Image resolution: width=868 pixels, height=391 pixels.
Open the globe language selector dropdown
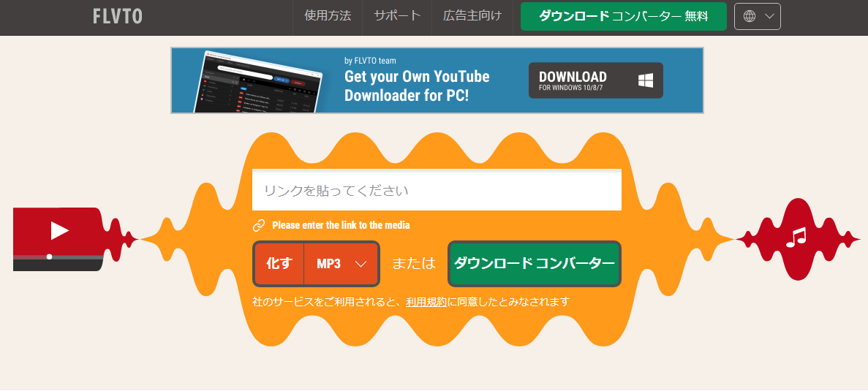tap(758, 16)
